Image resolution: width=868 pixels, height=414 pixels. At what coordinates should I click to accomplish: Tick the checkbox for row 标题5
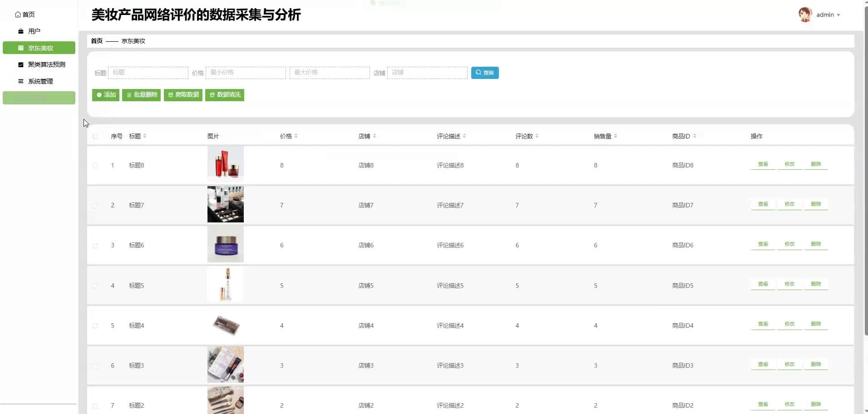(x=95, y=286)
